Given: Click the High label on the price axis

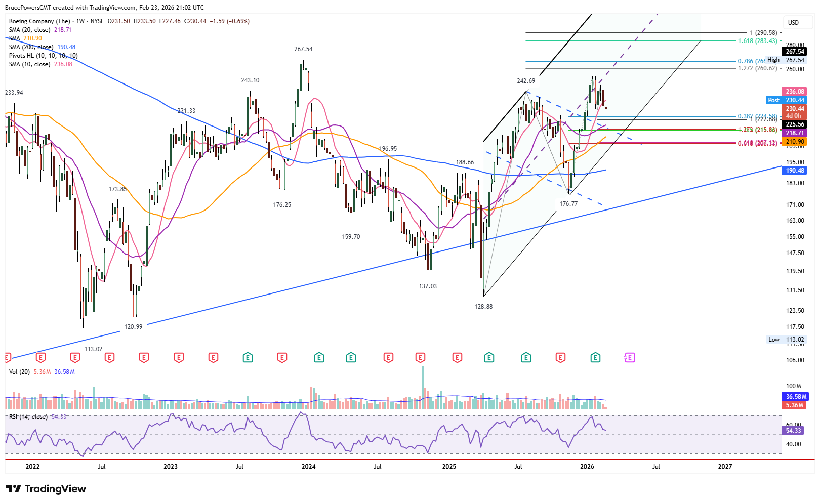Looking at the screenshot, I should point(773,60).
